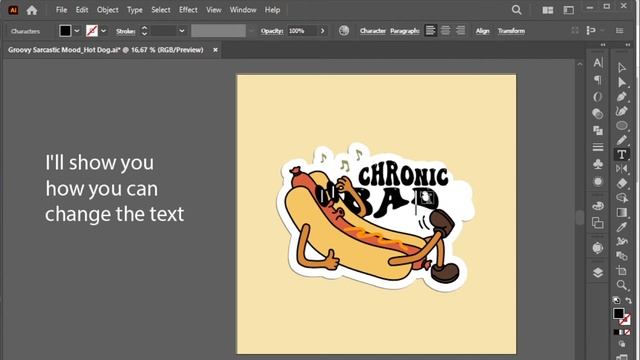Open the Pathfinder panel icon
This screenshot has width=640, height=360.
point(598,131)
